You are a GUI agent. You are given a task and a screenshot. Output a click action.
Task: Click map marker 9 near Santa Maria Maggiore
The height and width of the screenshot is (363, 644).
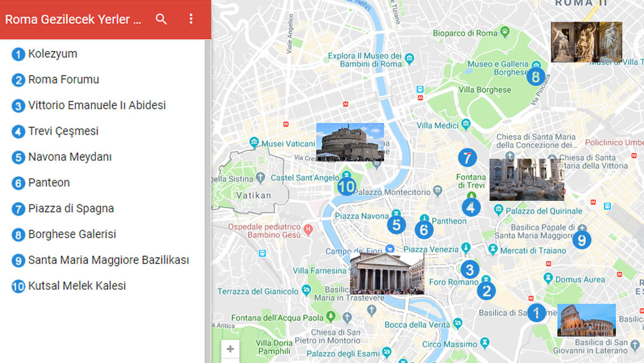tap(581, 239)
